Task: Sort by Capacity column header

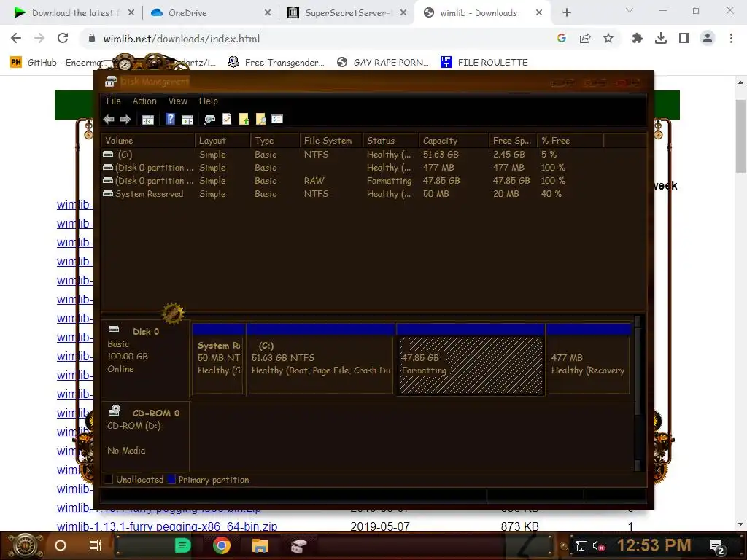Action: (x=454, y=141)
